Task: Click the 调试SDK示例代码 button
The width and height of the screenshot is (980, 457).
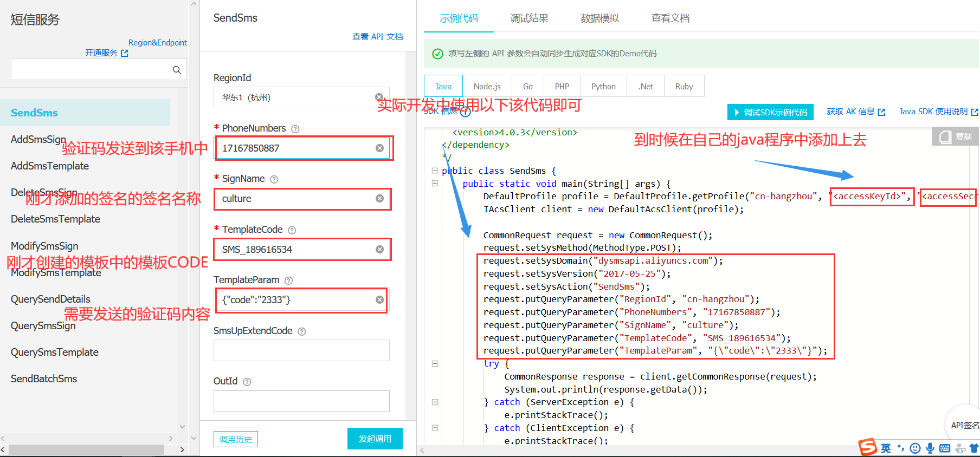Action: click(771, 112)
